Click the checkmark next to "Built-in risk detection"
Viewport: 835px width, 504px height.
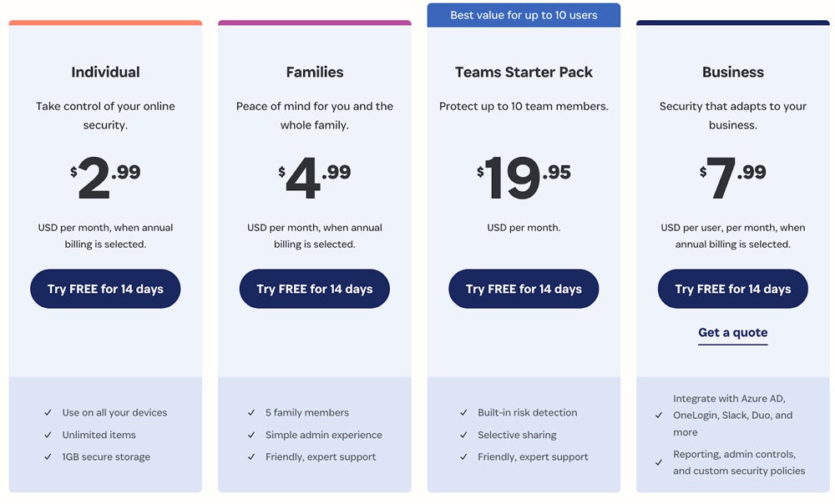pos(463,412)
